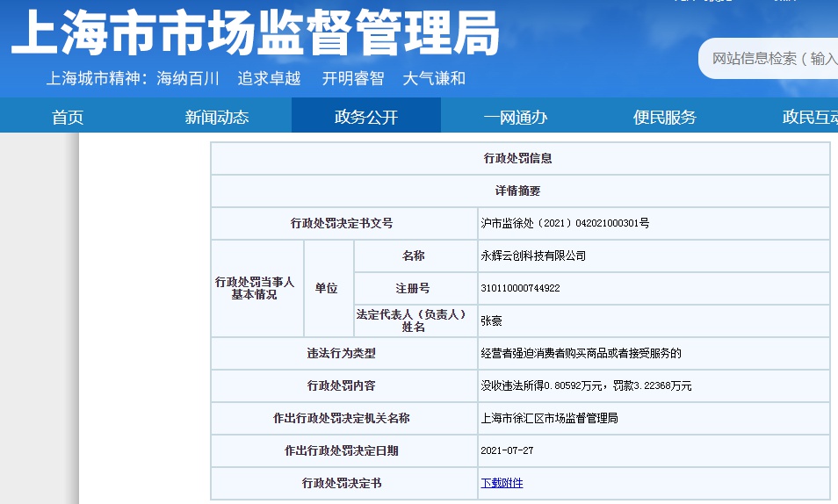Open the 首页 navigation tab
Screen dimensions: 838x504
click(x=68, y=117)
